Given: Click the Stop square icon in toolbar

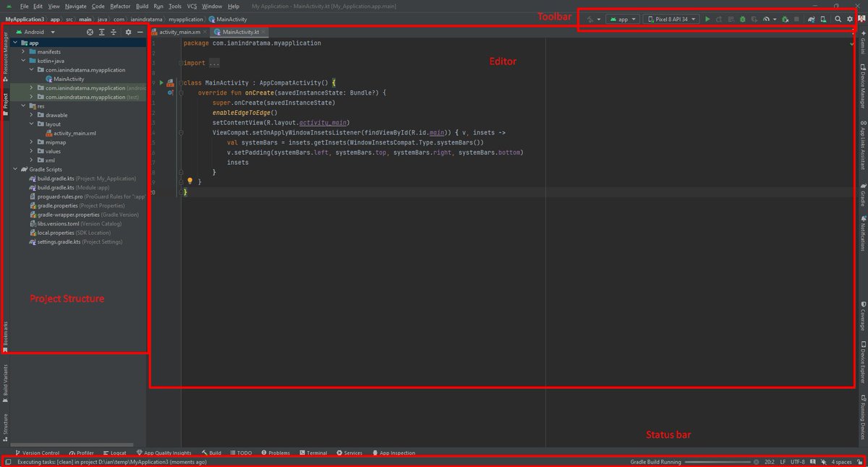Looking at the screenshot, I should 796,20.
